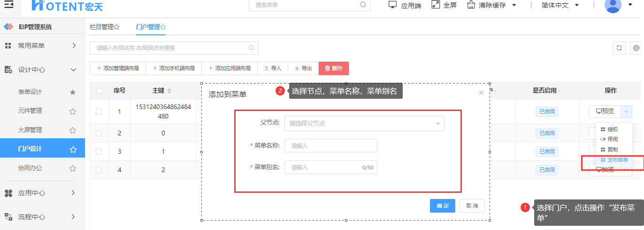Click 添加应用端布局 button
This screenshot has width=644, height=230.
[230, 68]
